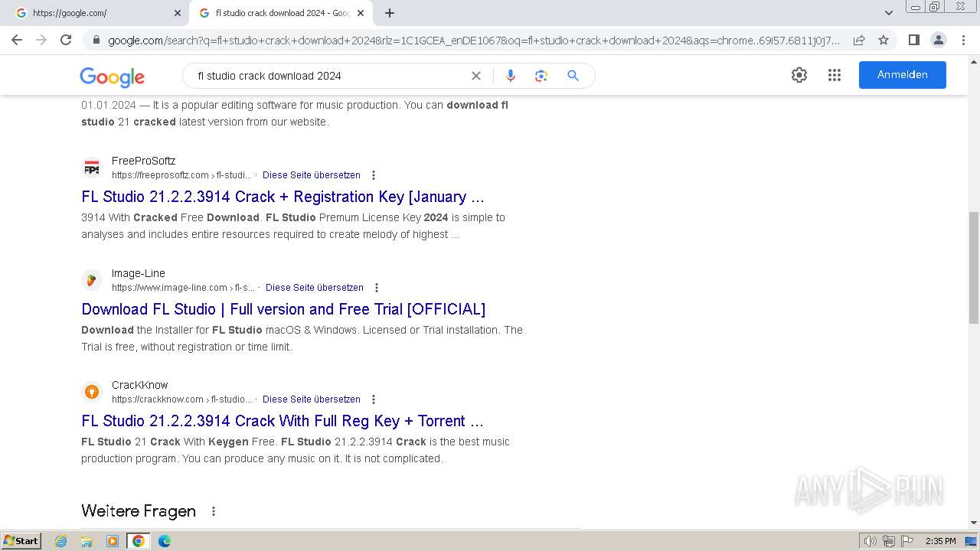Open Chrome's three-dot menu
Image resolution: width=980 pixels, height=551 pixels.
[963, 40]
